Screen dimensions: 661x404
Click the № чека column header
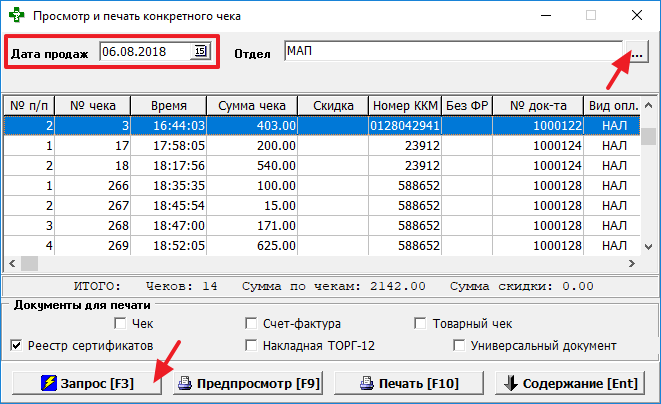point(93,105)
